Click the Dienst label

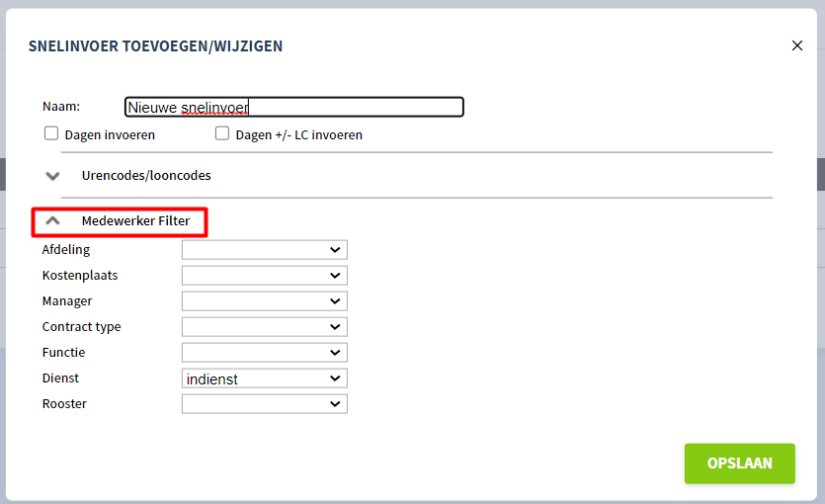pos(60,378)
